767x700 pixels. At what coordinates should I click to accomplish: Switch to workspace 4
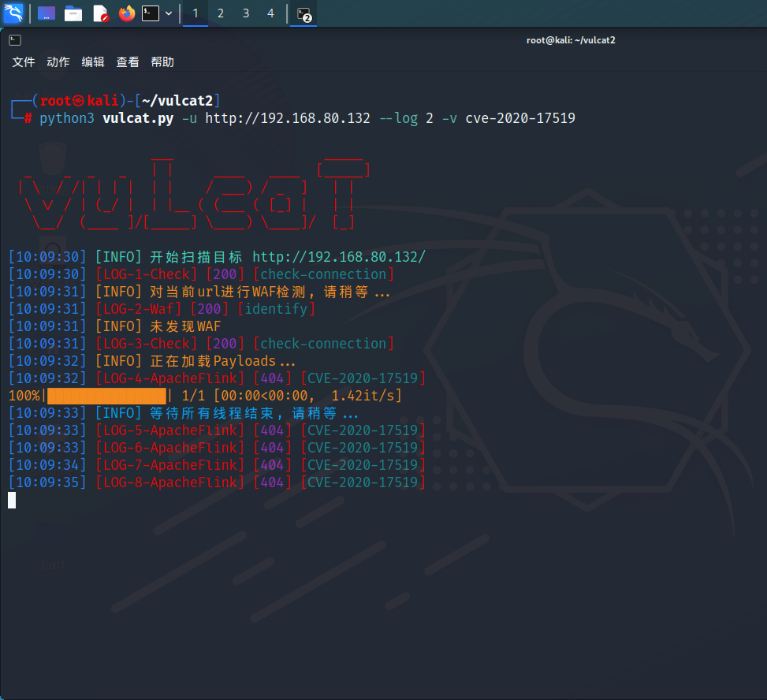271,13
